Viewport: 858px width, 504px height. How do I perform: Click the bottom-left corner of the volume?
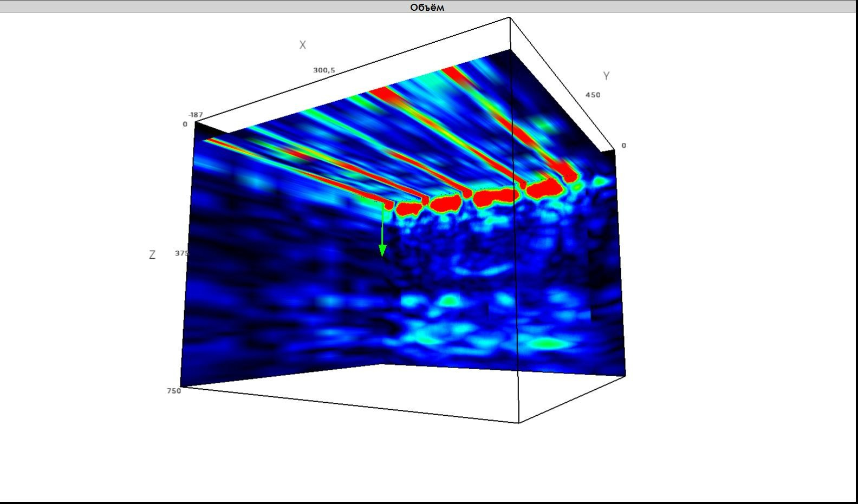(x=181, y=387)
